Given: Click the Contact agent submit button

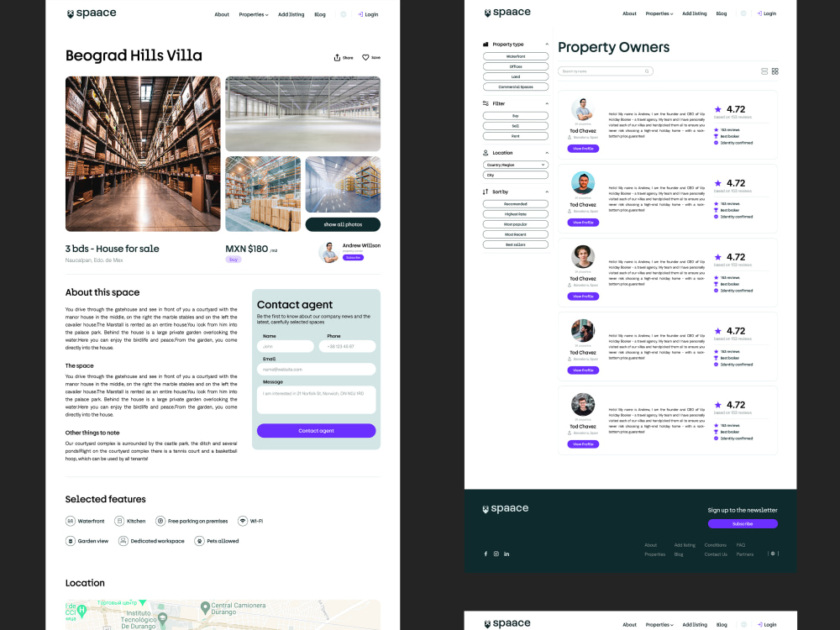Looking at the screenshot, I should coord(316,431).
